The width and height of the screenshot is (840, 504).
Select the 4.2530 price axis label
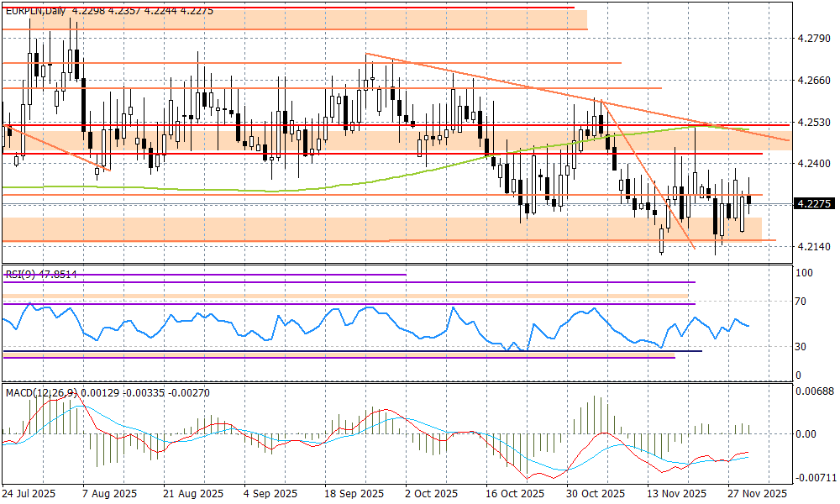813,123
